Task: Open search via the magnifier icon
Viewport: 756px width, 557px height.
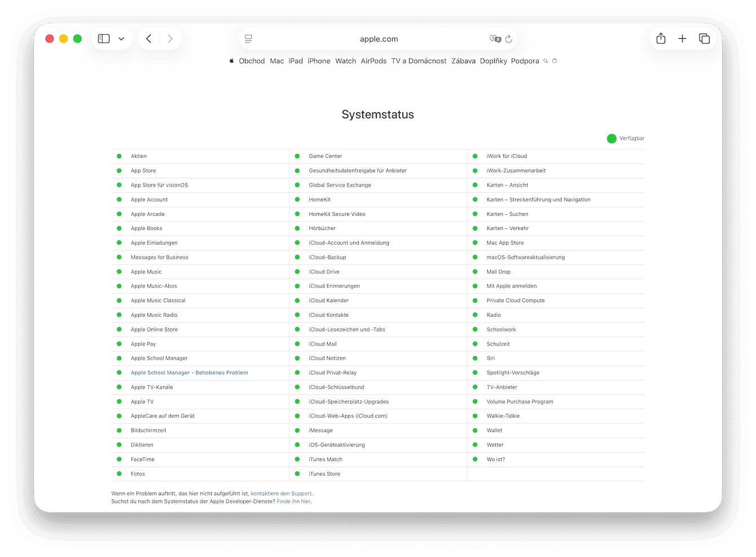Action: click(x=545, y=60)
